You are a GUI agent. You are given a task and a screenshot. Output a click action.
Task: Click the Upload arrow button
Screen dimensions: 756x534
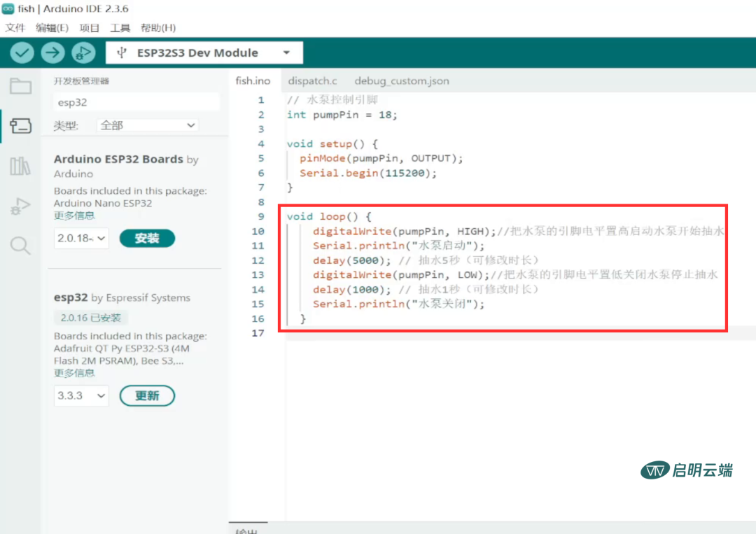point(52,52)
